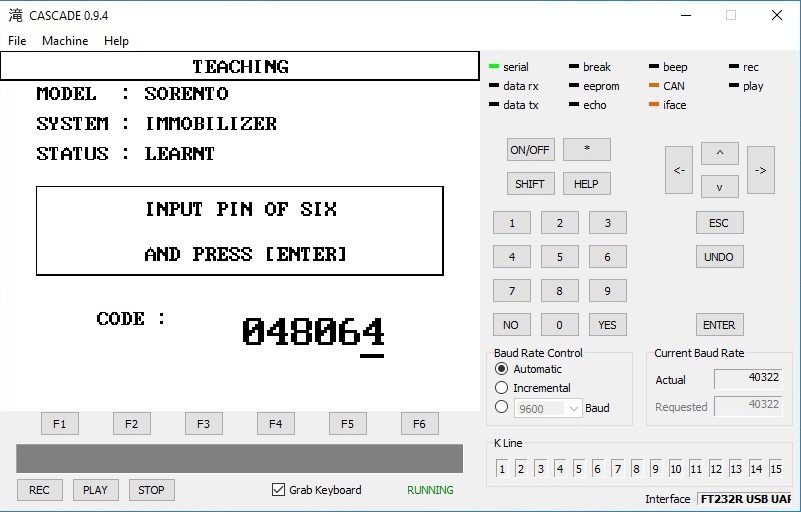Click the Actual baud rate field
The width and height of the screenshot is (801, 512).
(x=749, y=378)
